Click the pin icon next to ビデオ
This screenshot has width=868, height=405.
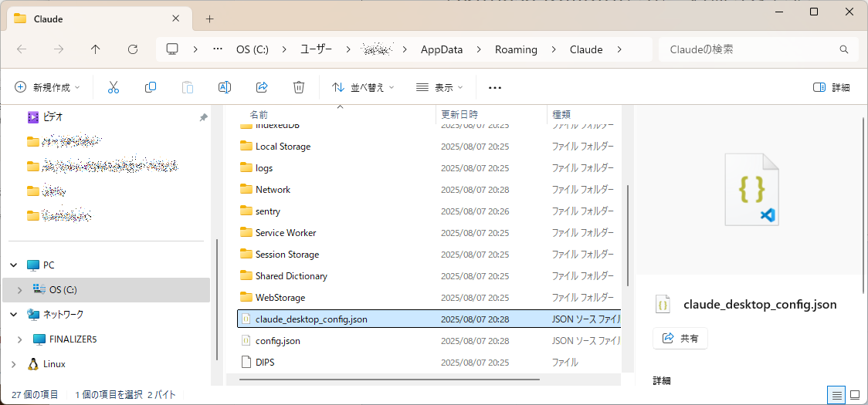[204, 117]
